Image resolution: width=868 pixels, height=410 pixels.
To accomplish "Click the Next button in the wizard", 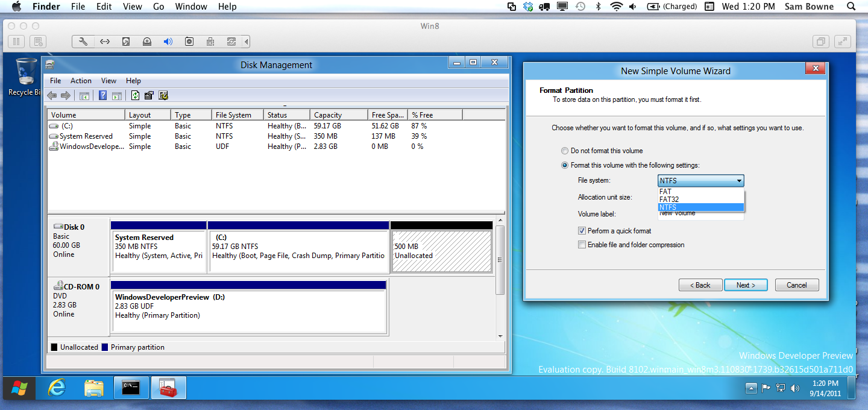I will [745, 285].
